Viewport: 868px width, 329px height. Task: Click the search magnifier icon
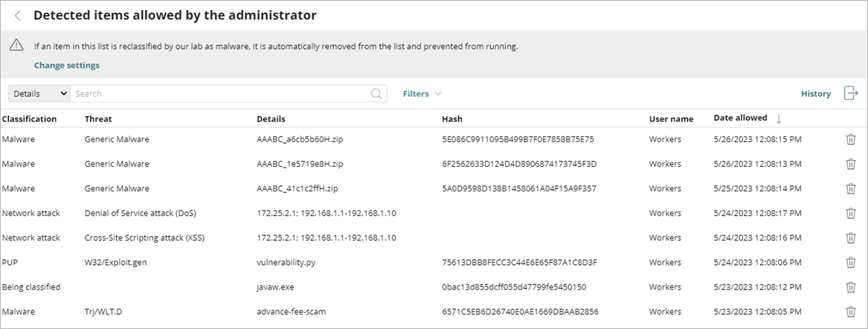[377, 94]
